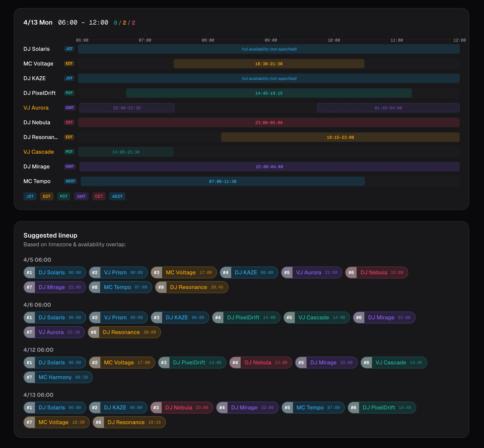
Task: Click the EDT badge beside MC Voltage
Action: point(69,63)
